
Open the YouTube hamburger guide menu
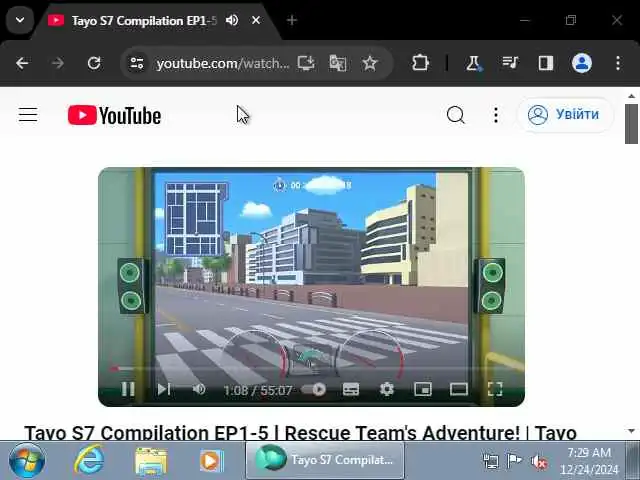[28, 115]
